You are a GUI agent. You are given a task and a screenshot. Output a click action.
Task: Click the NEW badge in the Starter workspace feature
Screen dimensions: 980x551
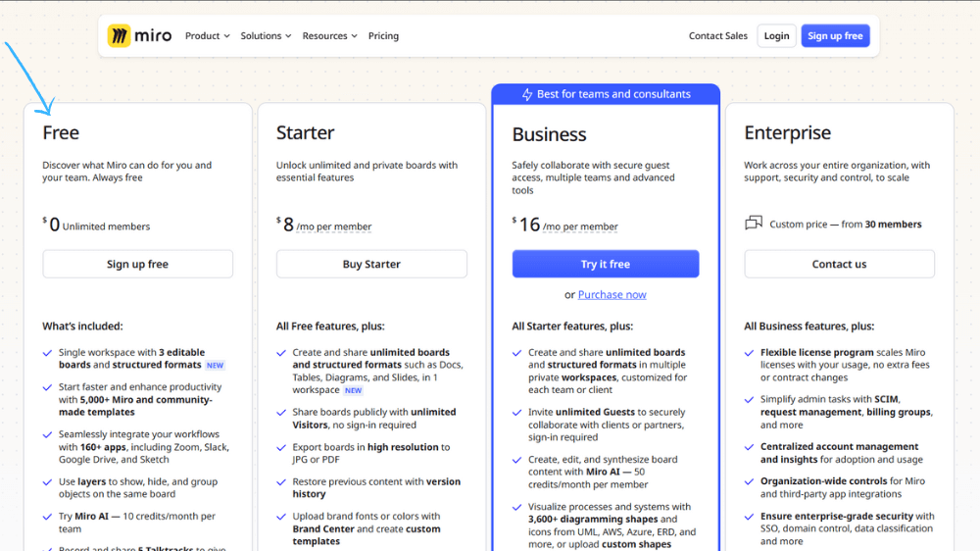point(352,390)
